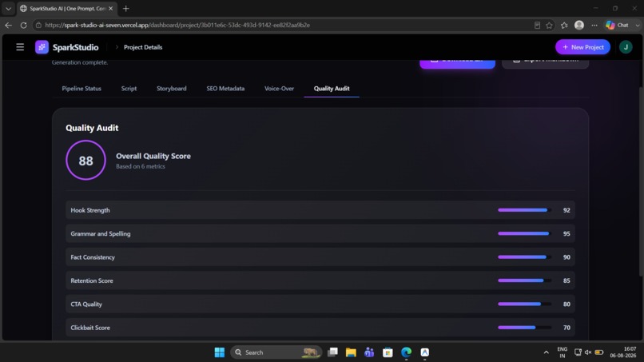Click Project Details breadcrumb
Viewport: 644px width, 362px height.
[143, 47]
